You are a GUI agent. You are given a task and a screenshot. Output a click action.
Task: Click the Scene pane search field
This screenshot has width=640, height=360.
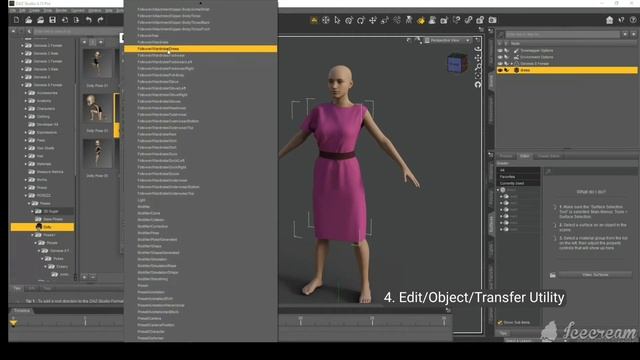pos(562,35)
